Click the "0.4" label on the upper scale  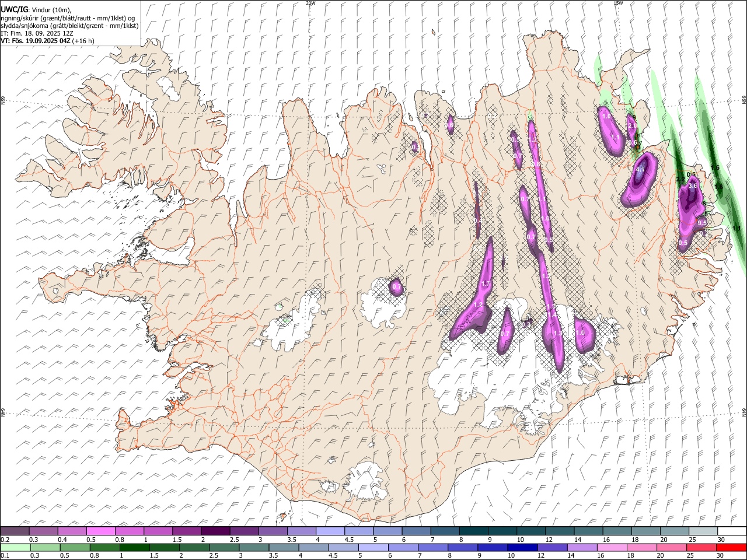coord(62,540)
